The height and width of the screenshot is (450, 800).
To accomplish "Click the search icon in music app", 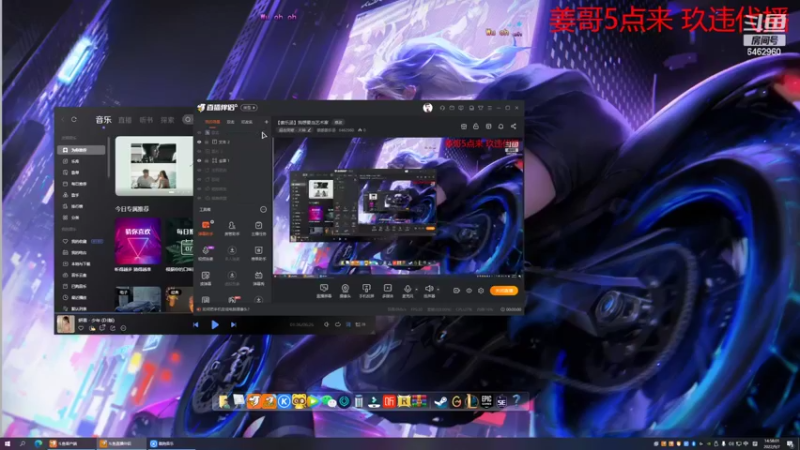I will 188,119.
